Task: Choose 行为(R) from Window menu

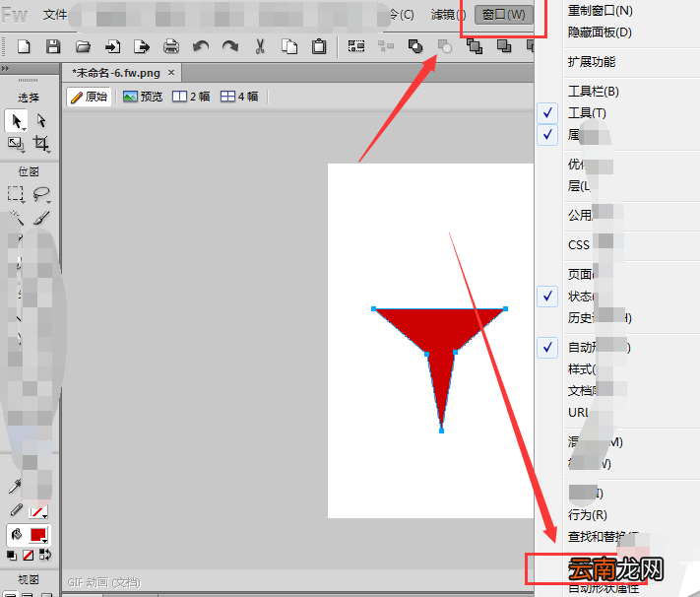Action: (x=588, y=515)
